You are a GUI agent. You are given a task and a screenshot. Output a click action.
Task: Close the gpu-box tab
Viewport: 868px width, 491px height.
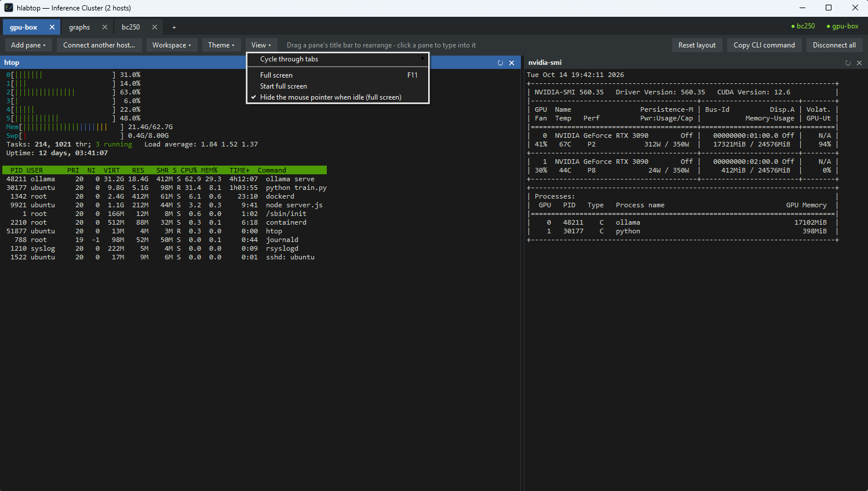(52, 27)
